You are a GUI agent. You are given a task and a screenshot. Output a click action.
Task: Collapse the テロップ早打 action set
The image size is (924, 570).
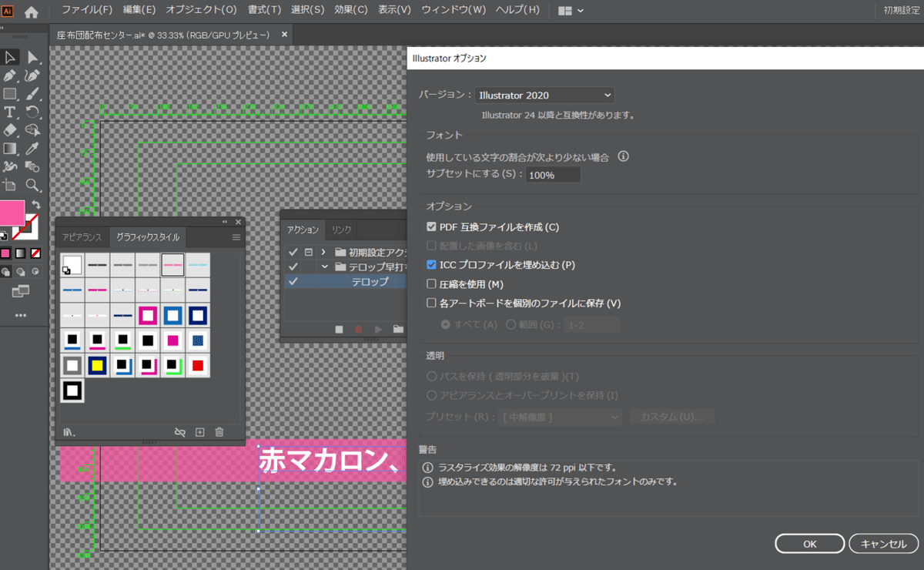pos(324,267)
